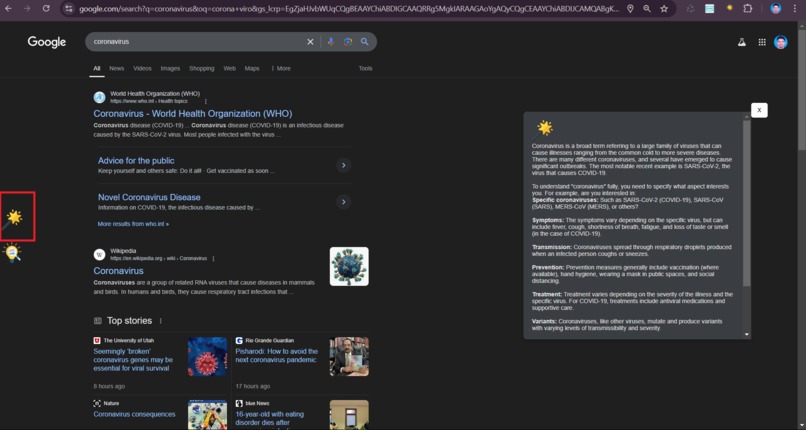
Task: Open the 16-year-old with eating disorder story
Action: 270,418
